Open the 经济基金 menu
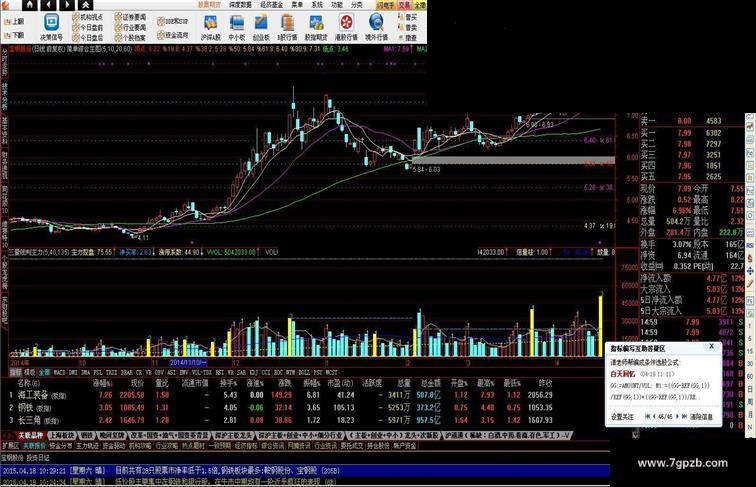 (271, 5)
